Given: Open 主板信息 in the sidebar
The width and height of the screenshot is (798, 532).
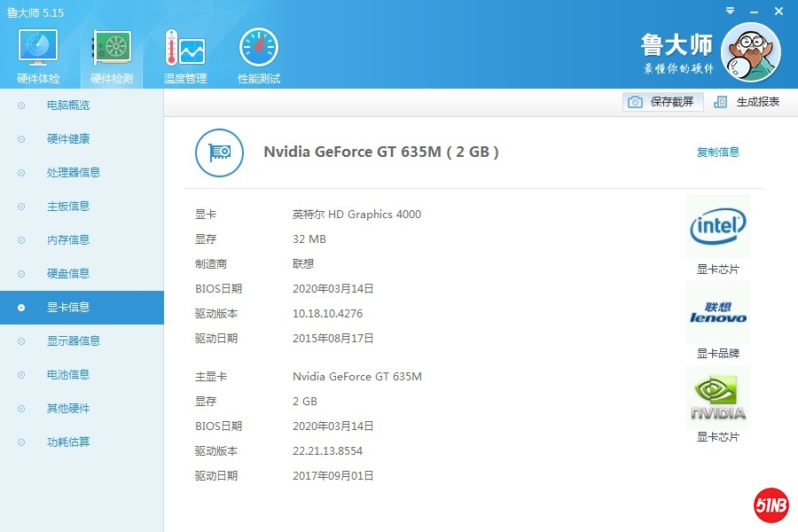Looking at the screenshot, I should [68, 207].
